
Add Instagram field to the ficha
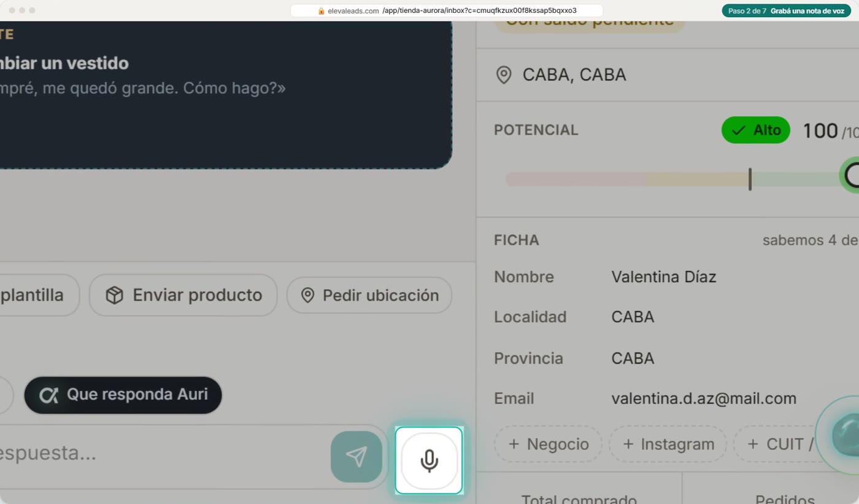668,444
